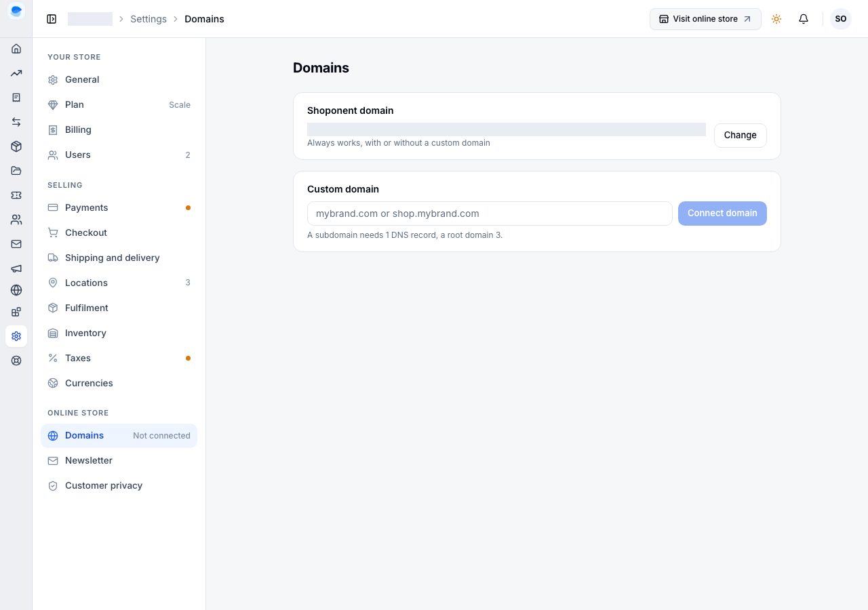Open Customer privacy settings
This screenshot has height=610, width=868.
(119, 485)
